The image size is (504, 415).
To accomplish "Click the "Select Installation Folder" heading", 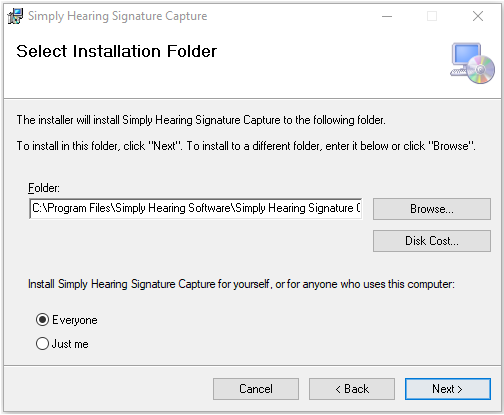I will pyautogui.click(x=117, y=51).
